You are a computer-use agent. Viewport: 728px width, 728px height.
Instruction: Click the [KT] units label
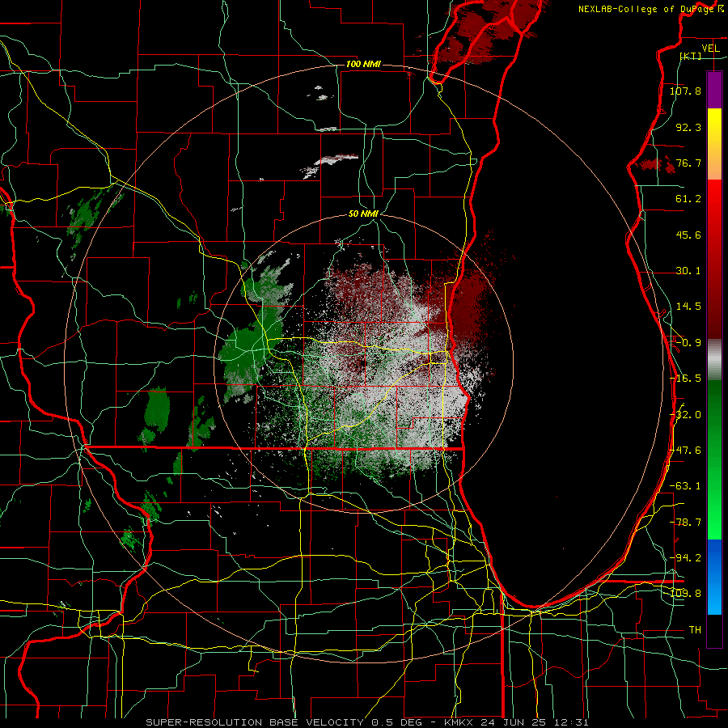[x=691, y=56]
